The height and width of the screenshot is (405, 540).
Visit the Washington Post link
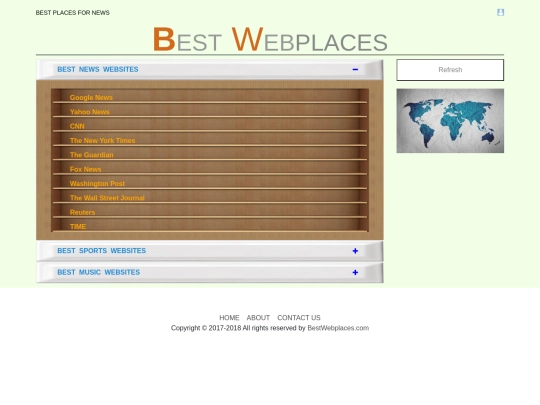click(x=97, y=184)
